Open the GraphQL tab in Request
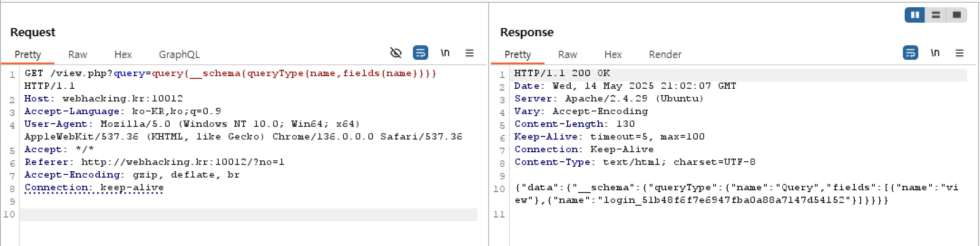 point(179,54)
